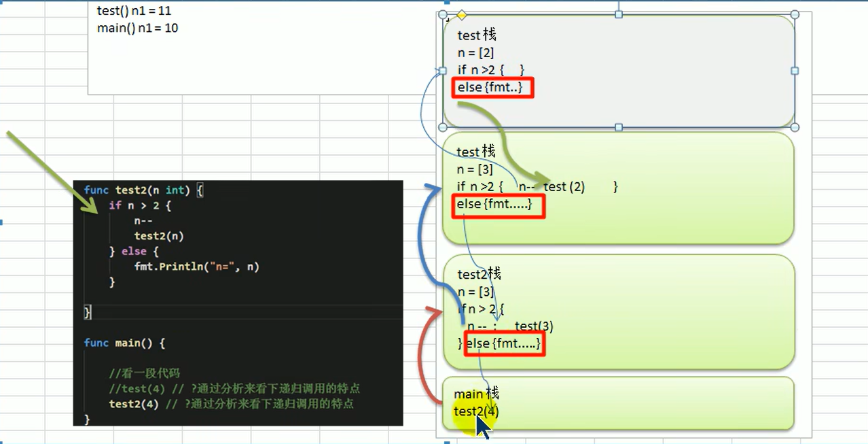Viewport: 868px width, 444px height.
Task: Grab the yellow diamond adjustment handle
Action: [461, 14]
